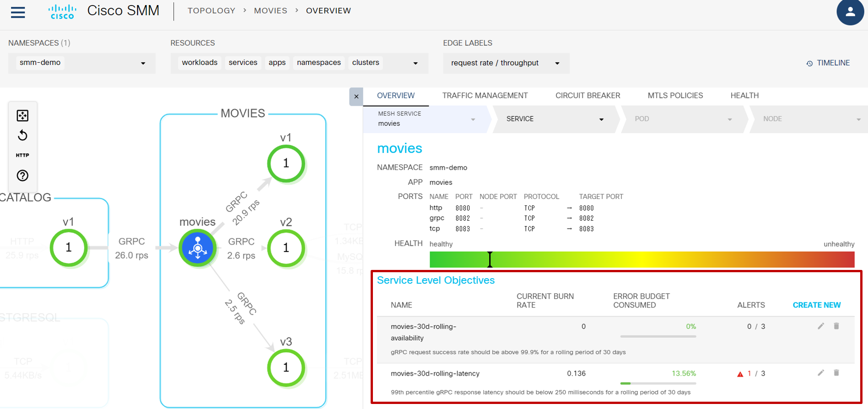
Task: Click the namespaces resource chip
Action: pos(319,63)
